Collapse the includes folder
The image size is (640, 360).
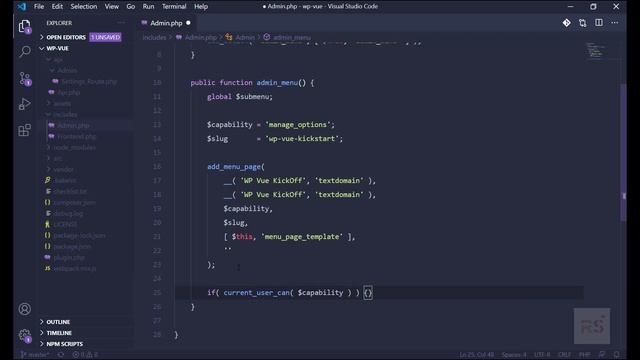tap(65, 115)
